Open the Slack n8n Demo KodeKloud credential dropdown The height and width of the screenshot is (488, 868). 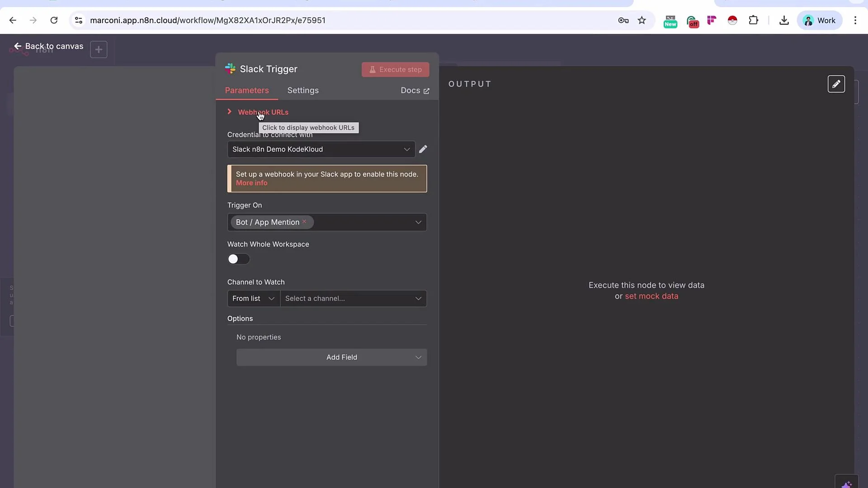click(x=321, y=149)
